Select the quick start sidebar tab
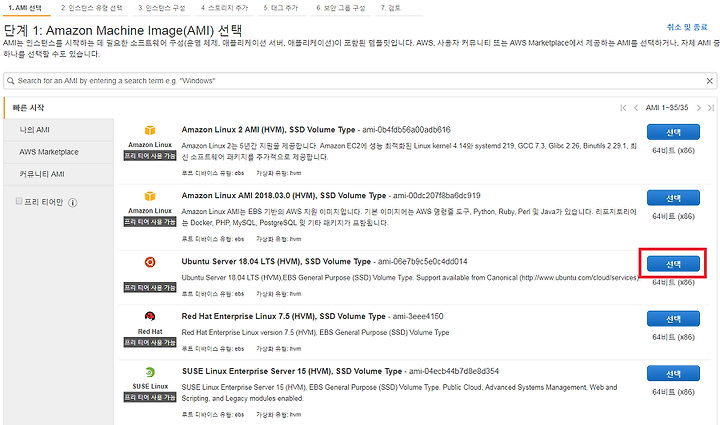This screenshot has width=720, height=425. click(x=58, y=108)
